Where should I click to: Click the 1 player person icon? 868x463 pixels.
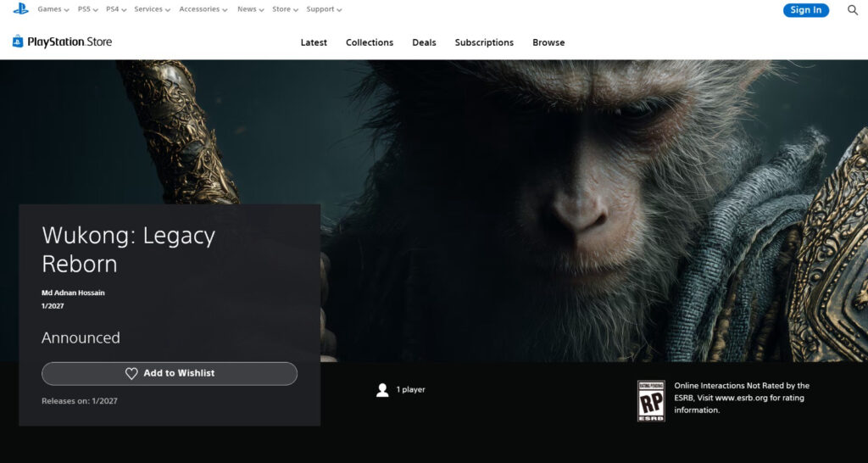coord(382,390)
